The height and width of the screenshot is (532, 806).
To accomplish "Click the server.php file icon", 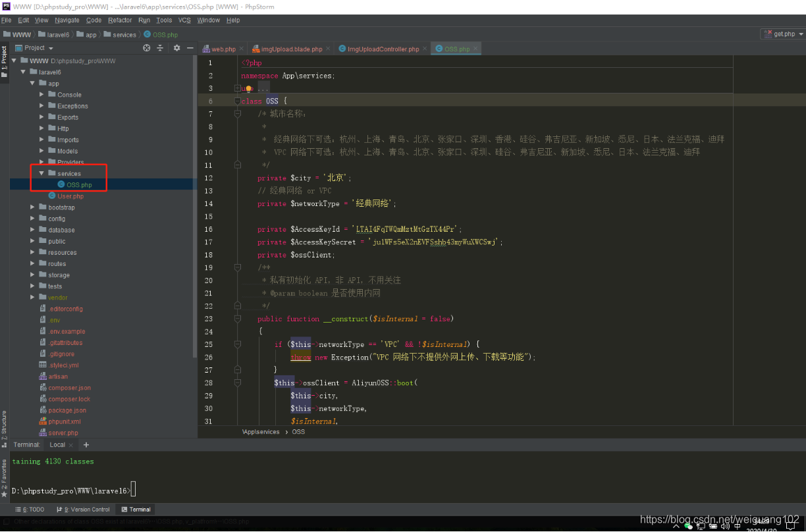I will 43,433.
